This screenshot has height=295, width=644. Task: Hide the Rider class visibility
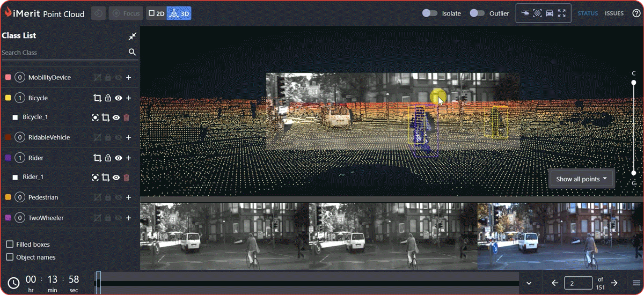(119, 158)
